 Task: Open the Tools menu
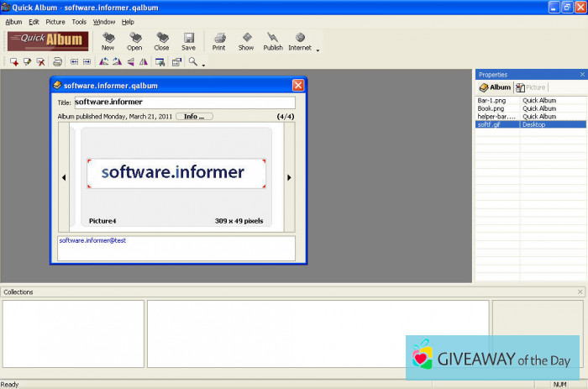tap(79, 22)
